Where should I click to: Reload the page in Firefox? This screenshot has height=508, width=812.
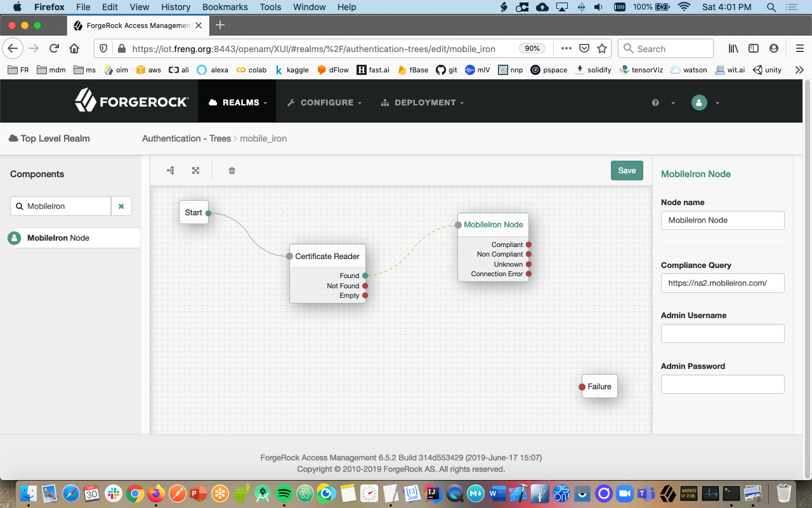54,48
